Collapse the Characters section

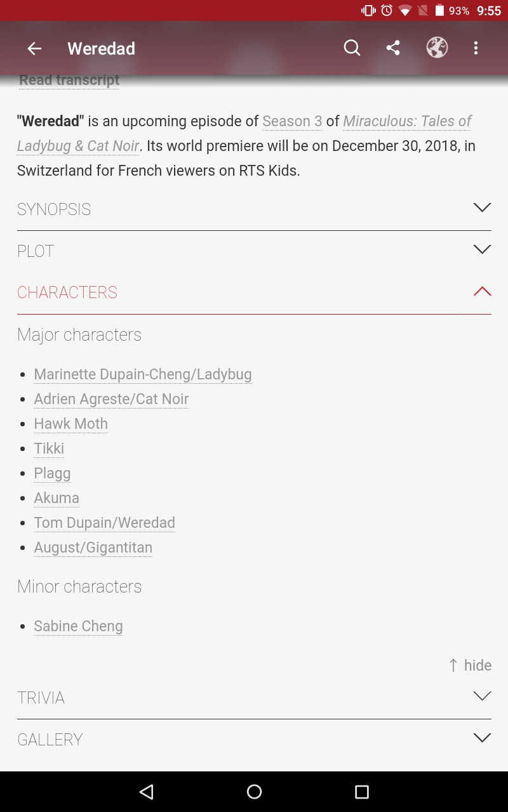click(x=254, y=292)
